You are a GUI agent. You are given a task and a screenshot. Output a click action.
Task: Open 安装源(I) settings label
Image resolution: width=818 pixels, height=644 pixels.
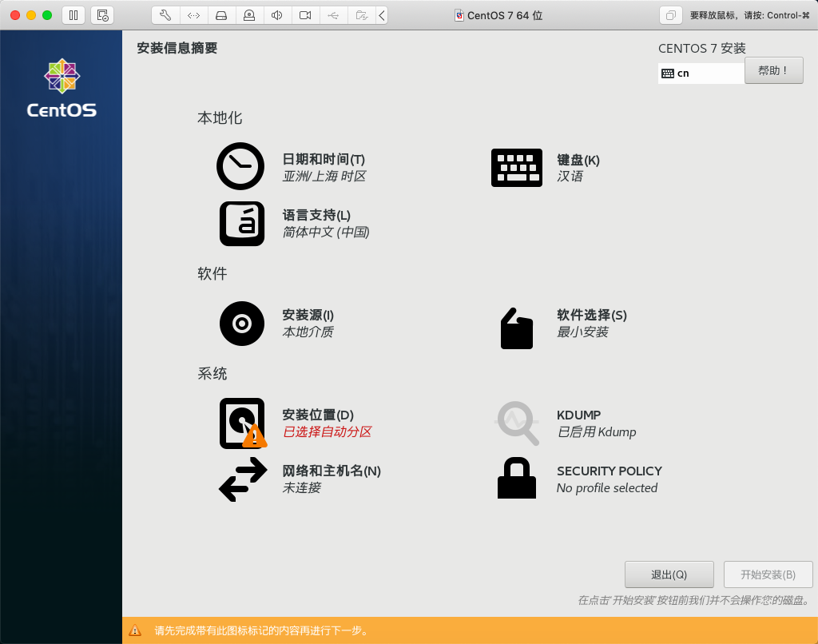[308, 315]
